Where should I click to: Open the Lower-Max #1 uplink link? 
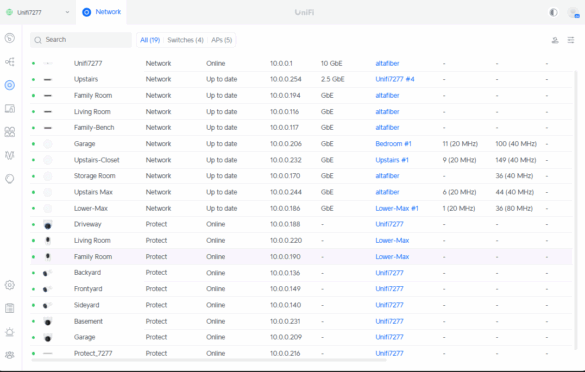[x=397, y=208]
